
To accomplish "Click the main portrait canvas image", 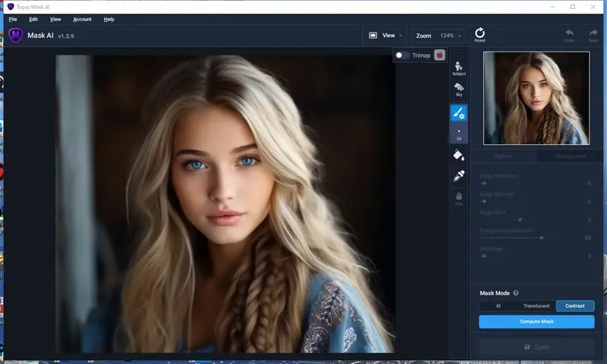I will click(225, 204).
